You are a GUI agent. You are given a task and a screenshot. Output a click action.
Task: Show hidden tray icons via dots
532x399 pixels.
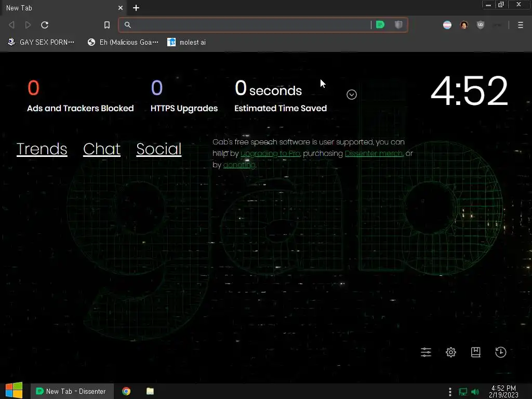coord(450,392)
